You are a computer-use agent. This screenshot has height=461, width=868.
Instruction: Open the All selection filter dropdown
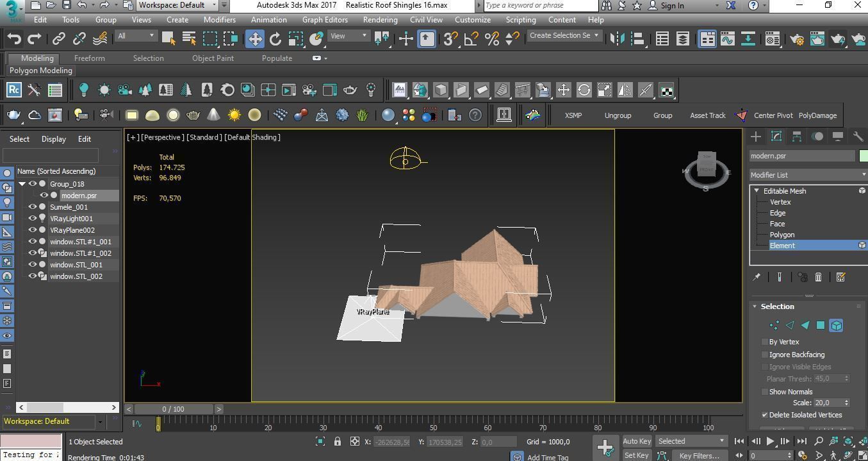(x=136, y=36)
